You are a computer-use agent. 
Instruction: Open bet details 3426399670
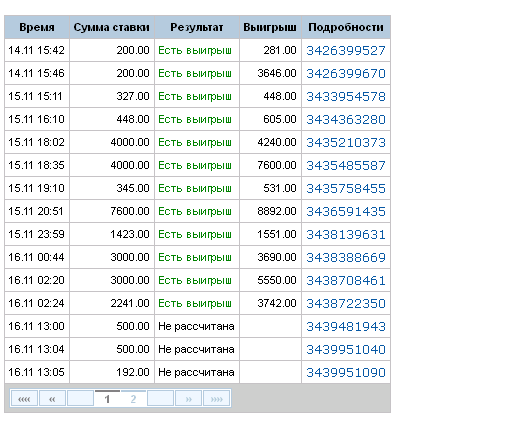[346, 74]
